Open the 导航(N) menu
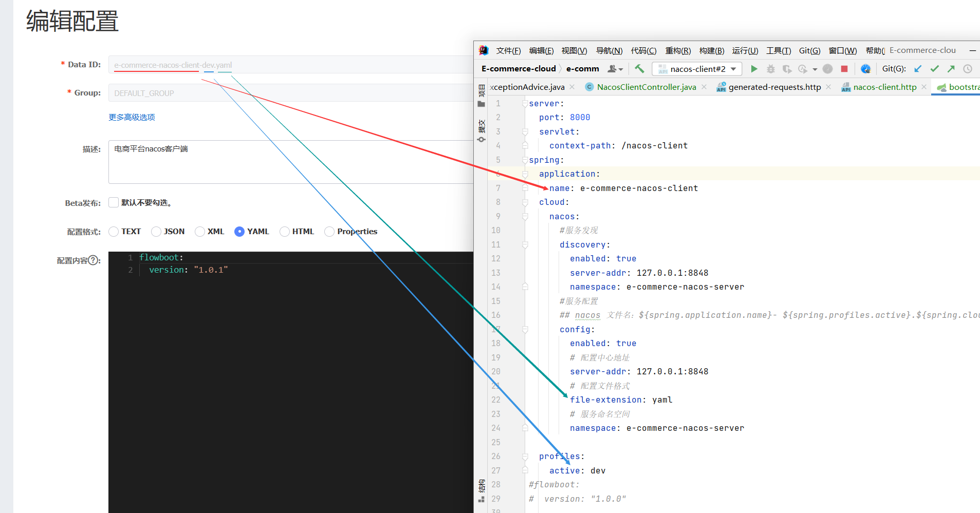The image size is (980, 513). [x=609, y=50]
